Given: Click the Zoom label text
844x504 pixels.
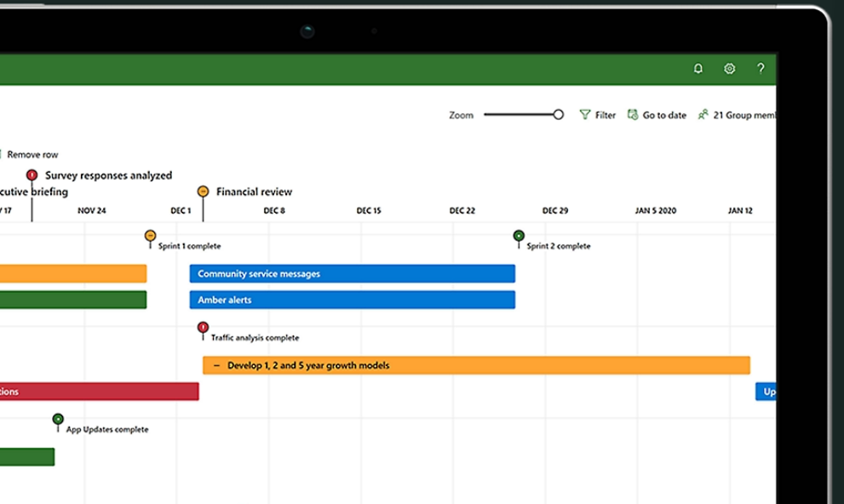Looking at the screenshot, I should pos(462,115).
